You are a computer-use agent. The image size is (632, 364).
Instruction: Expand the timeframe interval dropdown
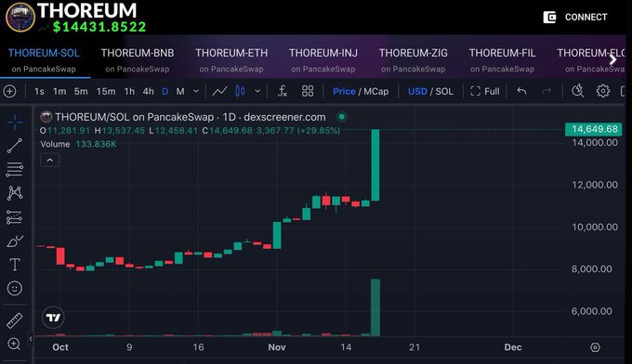pyautogui.click(x=196, y=91)
